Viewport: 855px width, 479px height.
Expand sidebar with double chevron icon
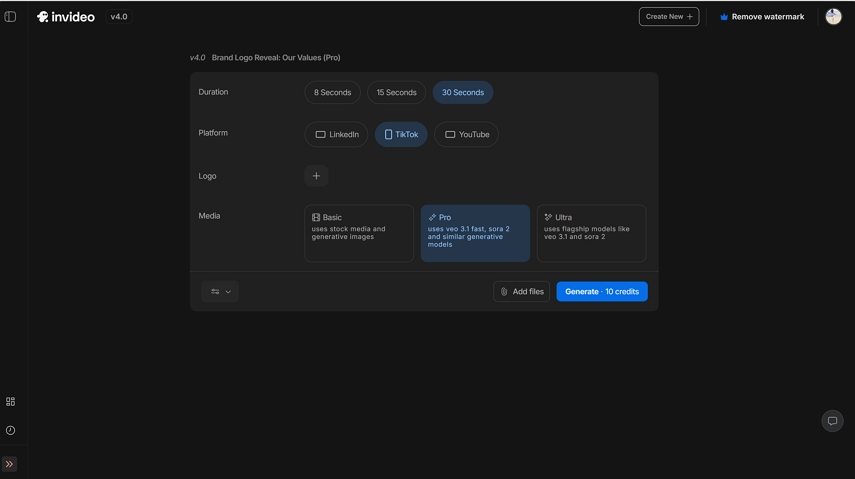coord(9,464)
